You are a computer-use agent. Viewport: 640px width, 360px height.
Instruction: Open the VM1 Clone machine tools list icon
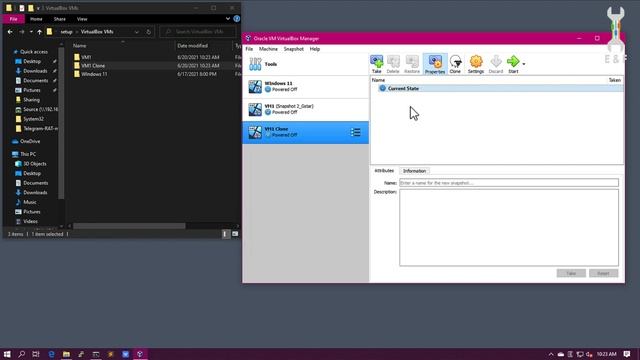(x=356, y=132)
